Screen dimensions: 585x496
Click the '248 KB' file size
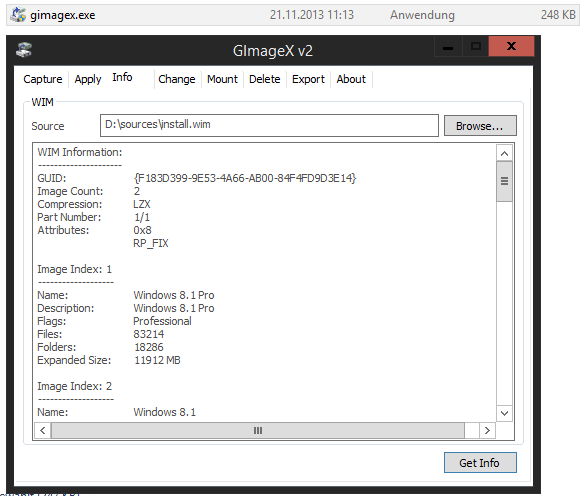tap(558, 15)
